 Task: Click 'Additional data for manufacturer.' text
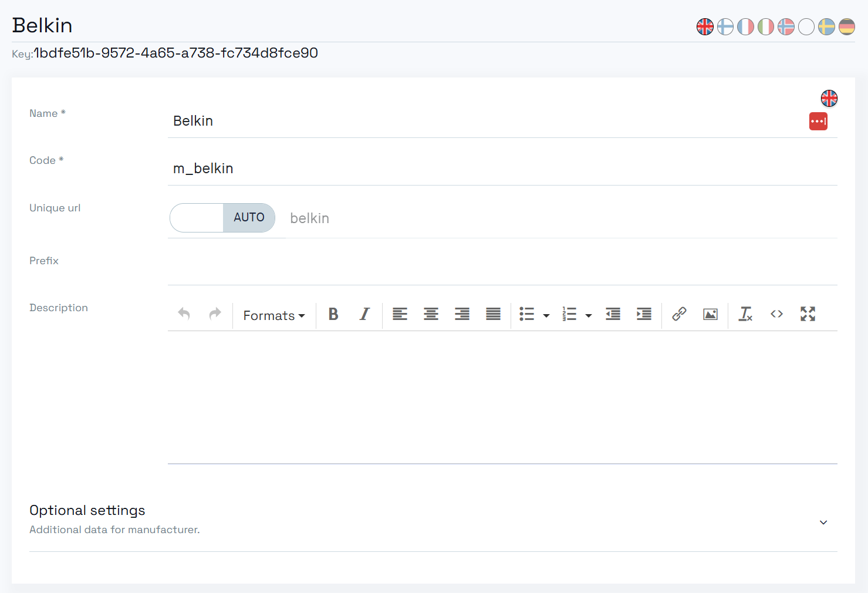[x=114, y=530]
